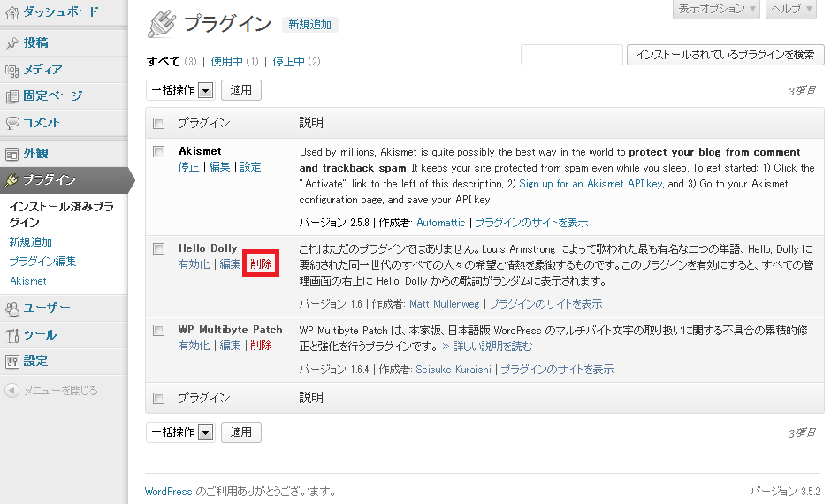831x504 pixels.
Task: Check the Akismet plugin checkbox
Action: 159,151
